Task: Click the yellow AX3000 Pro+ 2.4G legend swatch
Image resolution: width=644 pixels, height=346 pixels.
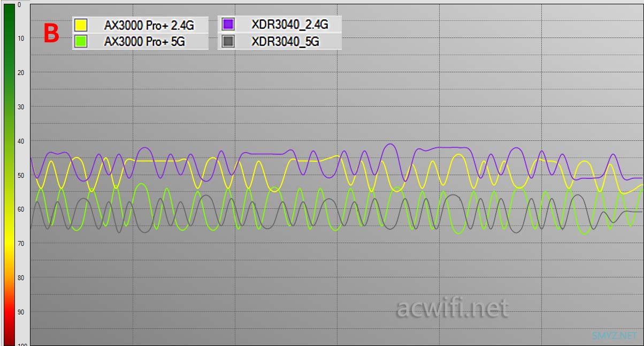Action: (x=81, y=25)
